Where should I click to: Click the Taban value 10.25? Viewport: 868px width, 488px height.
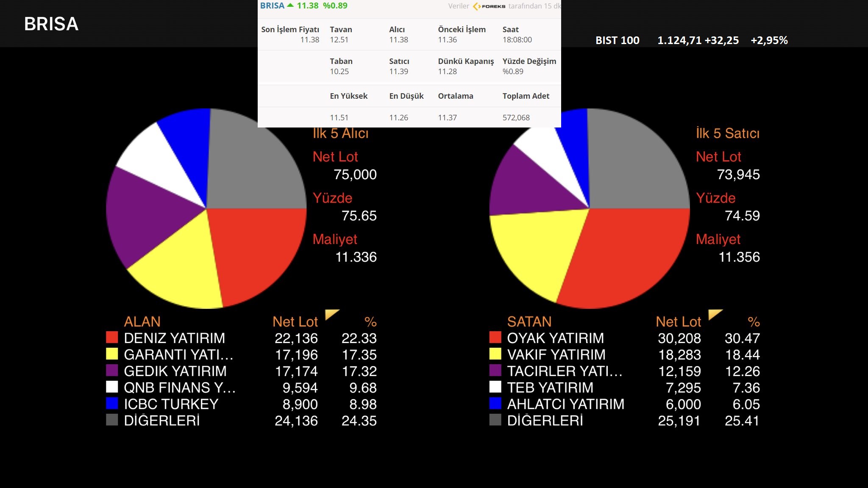point(339,71)
